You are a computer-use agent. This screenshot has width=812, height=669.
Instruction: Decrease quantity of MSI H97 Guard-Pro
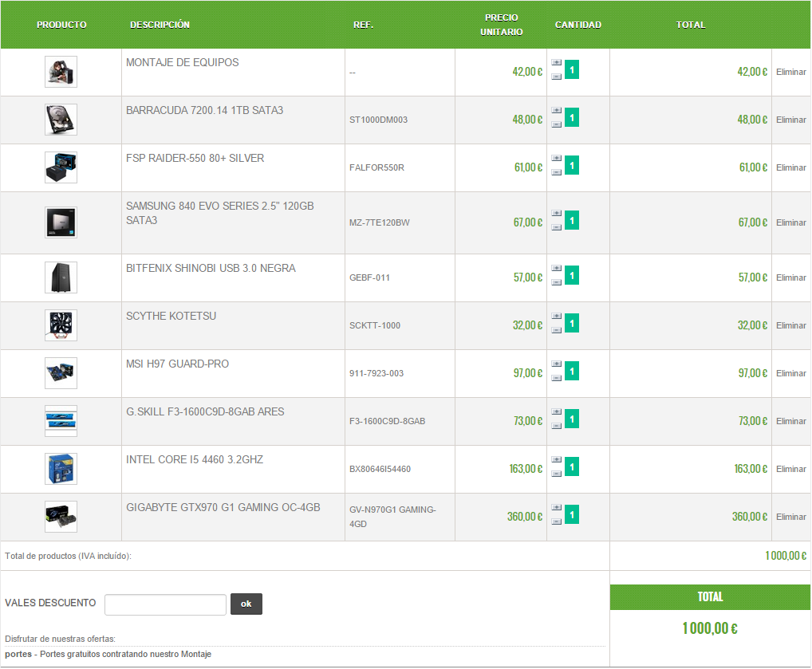click(556, 378)
